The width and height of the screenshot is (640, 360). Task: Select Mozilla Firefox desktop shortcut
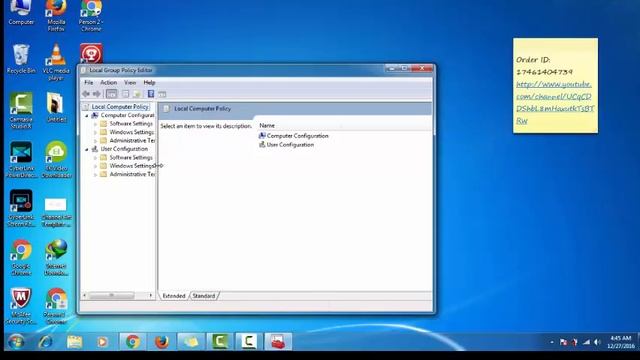(56, 16)
